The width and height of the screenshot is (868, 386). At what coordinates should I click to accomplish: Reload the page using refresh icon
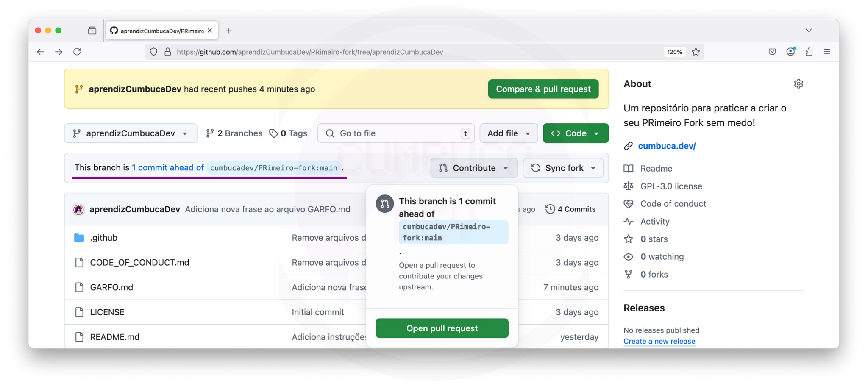[77, 52]
